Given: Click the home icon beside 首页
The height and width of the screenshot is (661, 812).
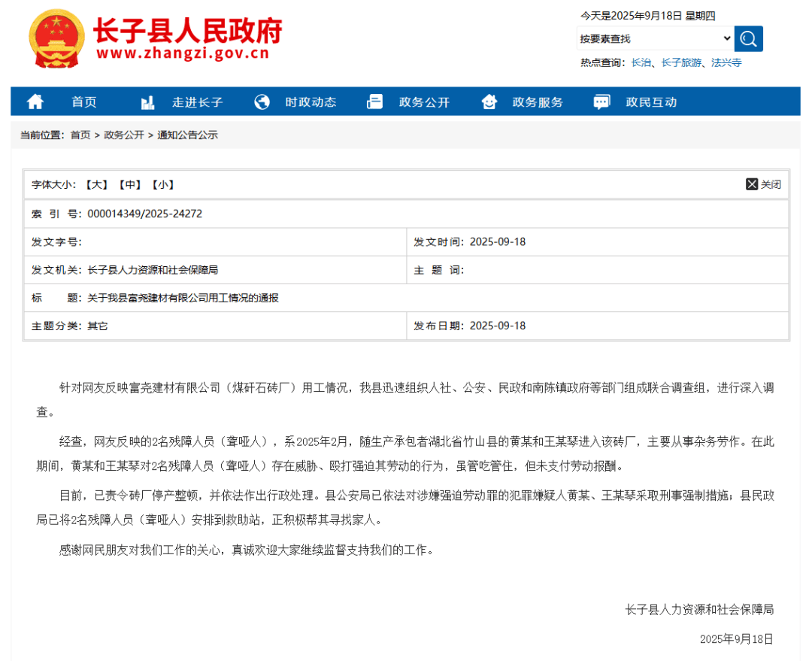Looking at the screenshot, I should point(35,102).
